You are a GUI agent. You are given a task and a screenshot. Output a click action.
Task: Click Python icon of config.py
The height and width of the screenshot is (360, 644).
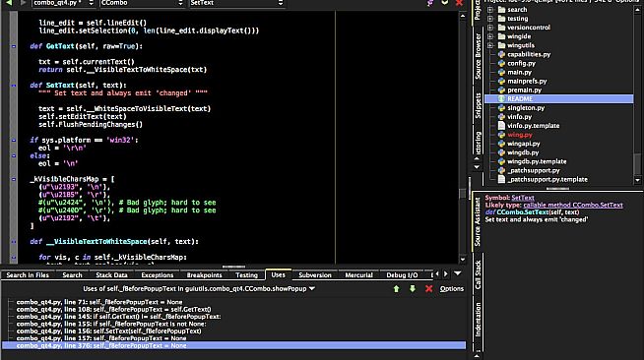(x=501, y=63)
